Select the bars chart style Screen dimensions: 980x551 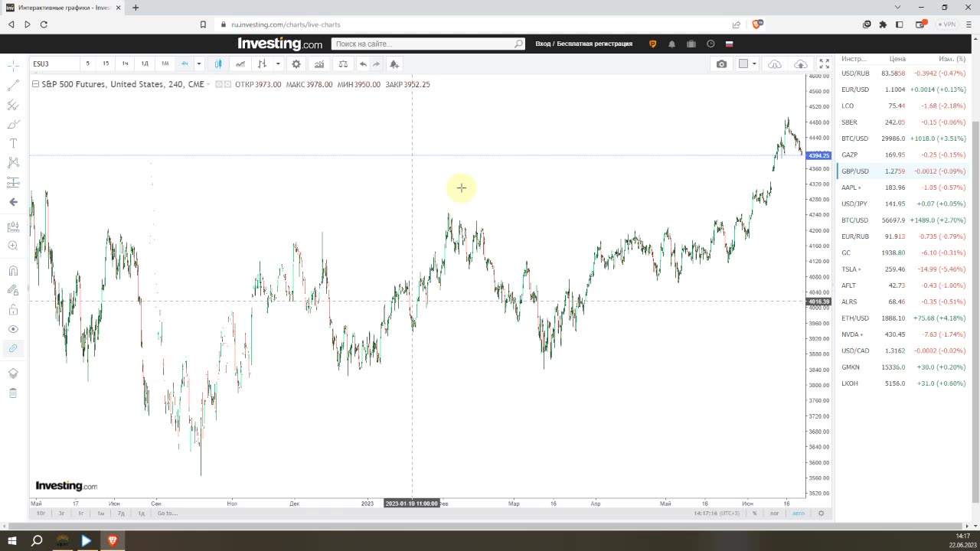263,64
